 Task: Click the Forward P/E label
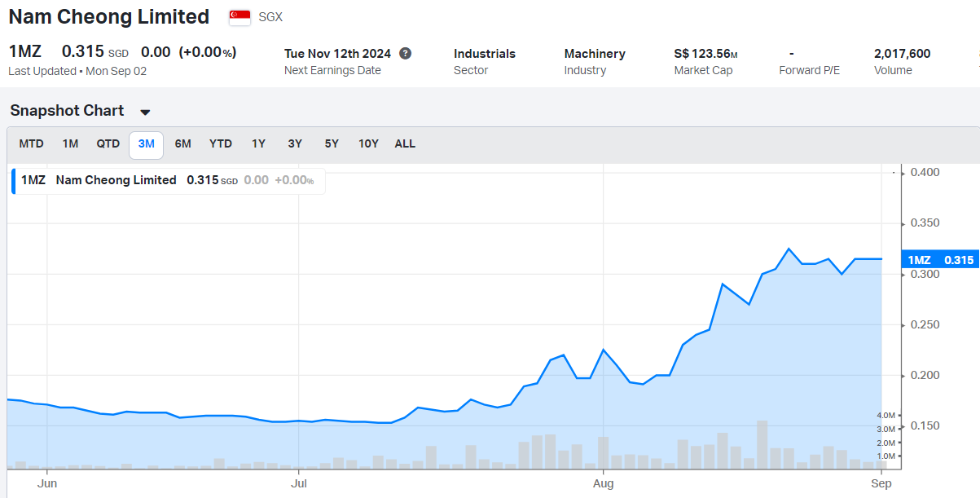pos(810,70)
